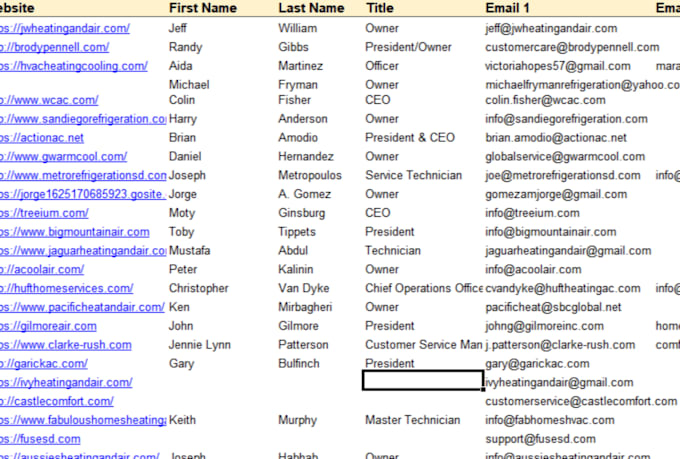Screen dimensions: 680x459
Task: Select the first name cell 'Jennie Lynn'
Action: point(199,345)
